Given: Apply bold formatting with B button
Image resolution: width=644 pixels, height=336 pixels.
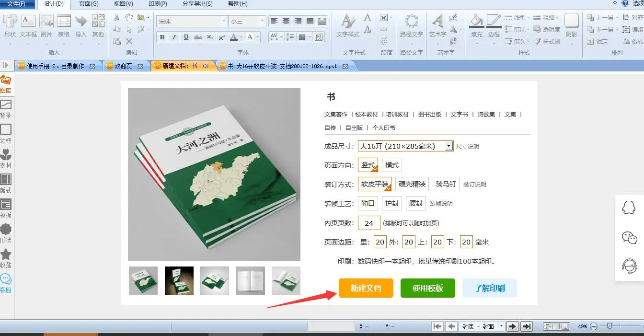Looking at the screenshot, I should point(162,37).
